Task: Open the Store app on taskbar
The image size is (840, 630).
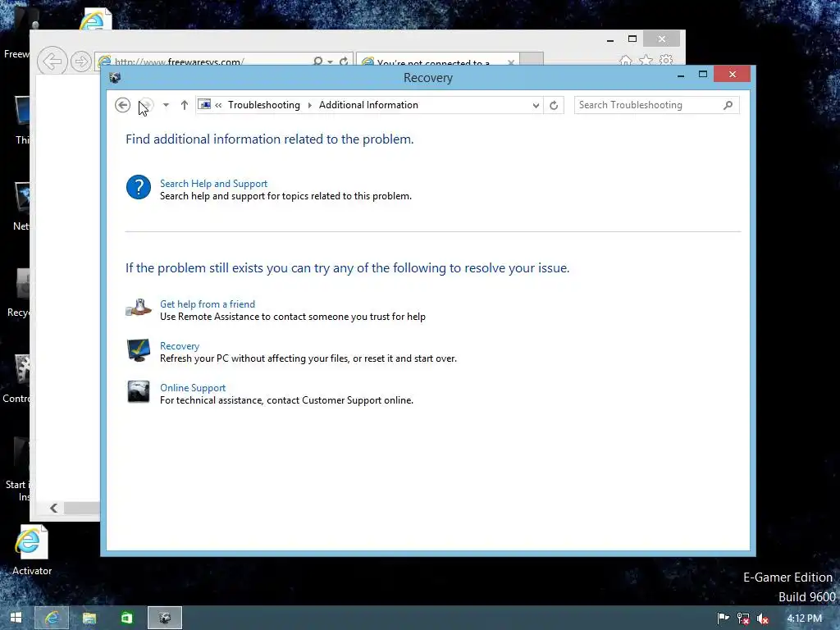Action: [x=126, y=618]
